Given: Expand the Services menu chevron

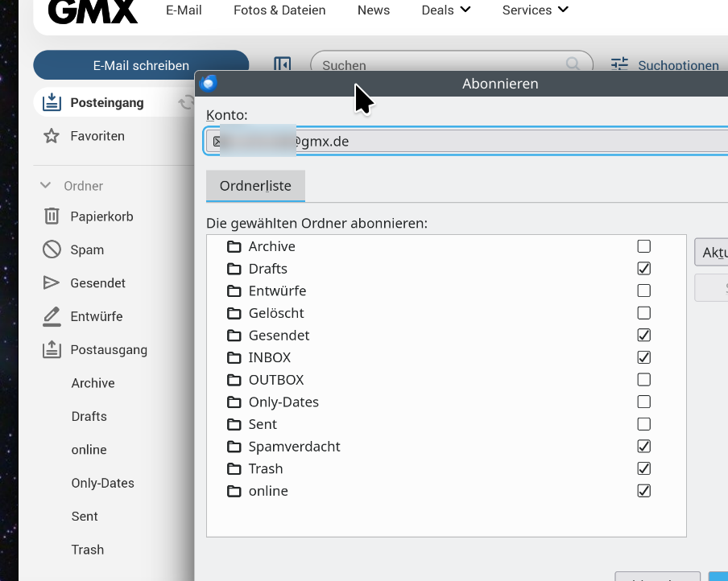Looking at the screenshot, I should tap(563, 10).
